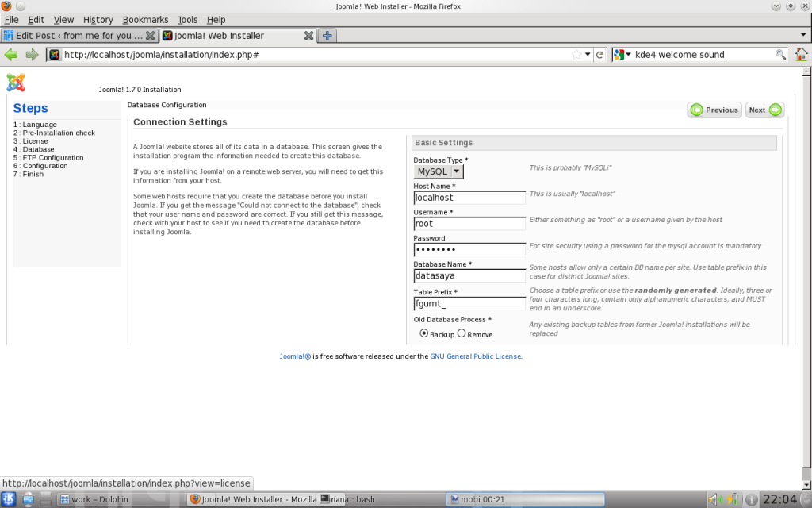Minimize the Firefox window
Viewport: 812px width, 508px height.
(x=776, y=6)
